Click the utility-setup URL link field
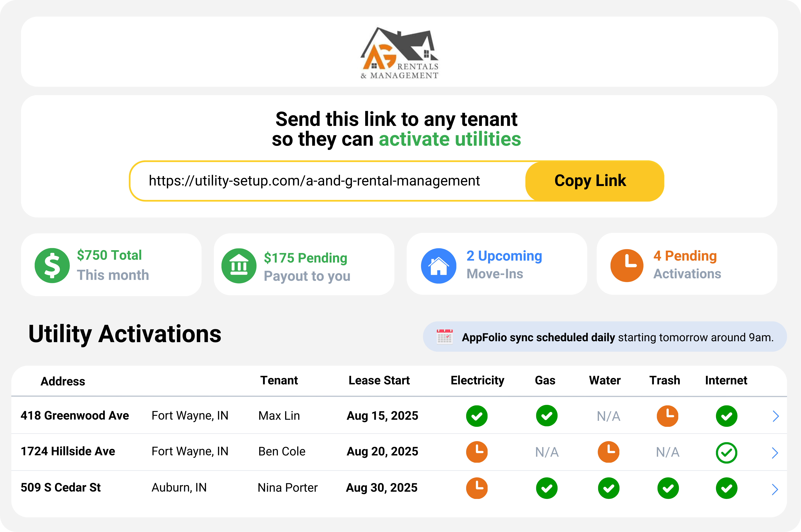The width and height of the screenshot is (801, 532). pyautogui.click(x=314, y=181)
